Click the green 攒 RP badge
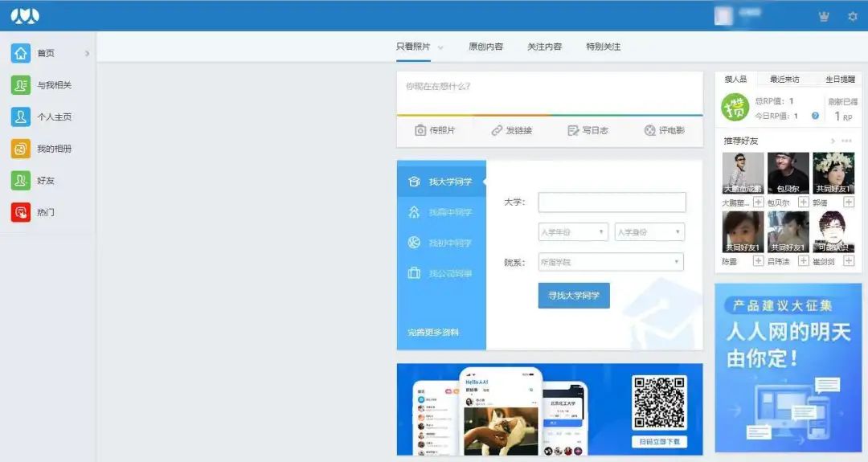The image size is (868, 462). [x=735, y=108]
